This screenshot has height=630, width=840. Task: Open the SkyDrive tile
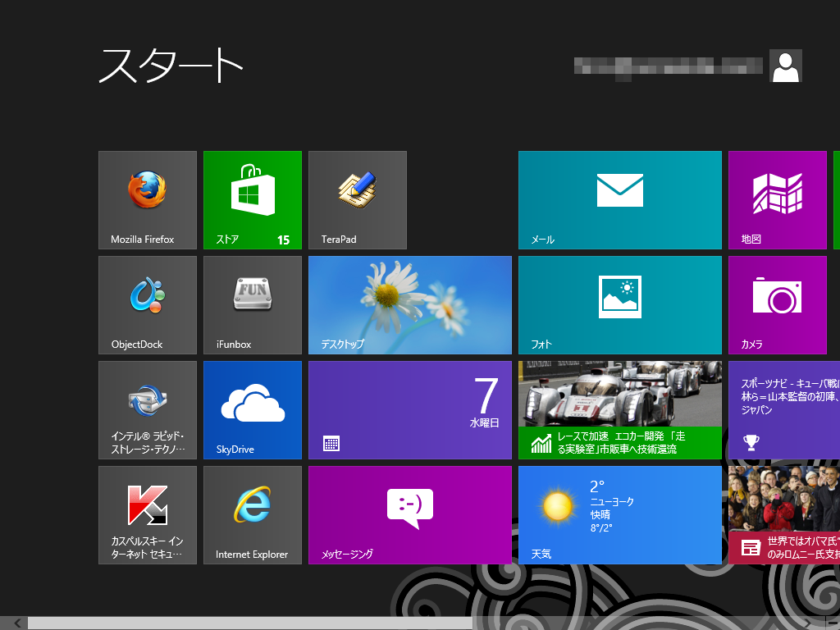pos(253,410)
